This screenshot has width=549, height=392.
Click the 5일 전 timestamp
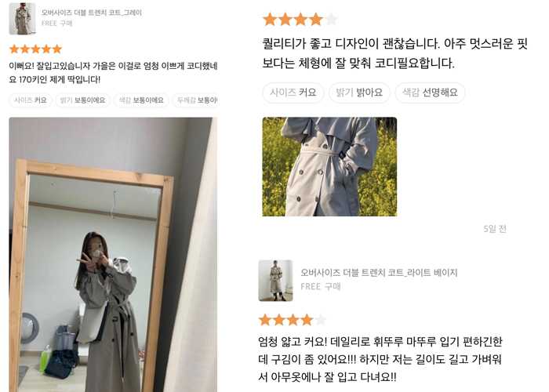coord(495,229)
